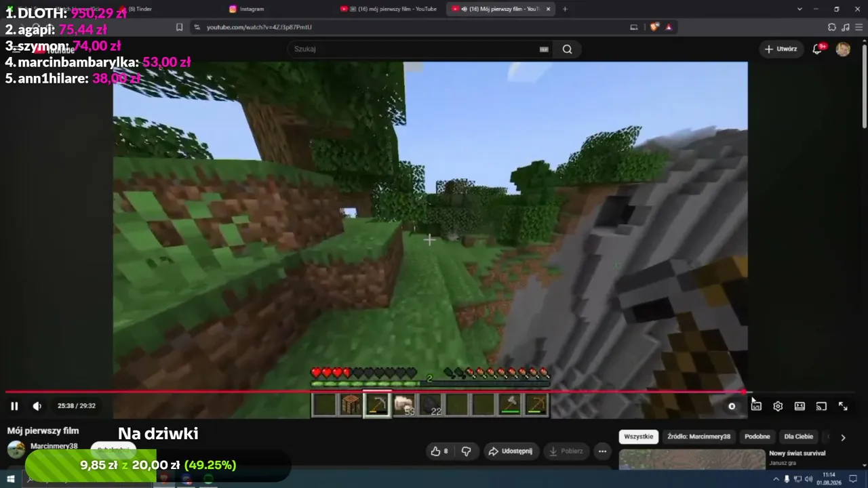The image size is (868, 488).
Task: Switch to theater mode
Action: tap(800, 406)
